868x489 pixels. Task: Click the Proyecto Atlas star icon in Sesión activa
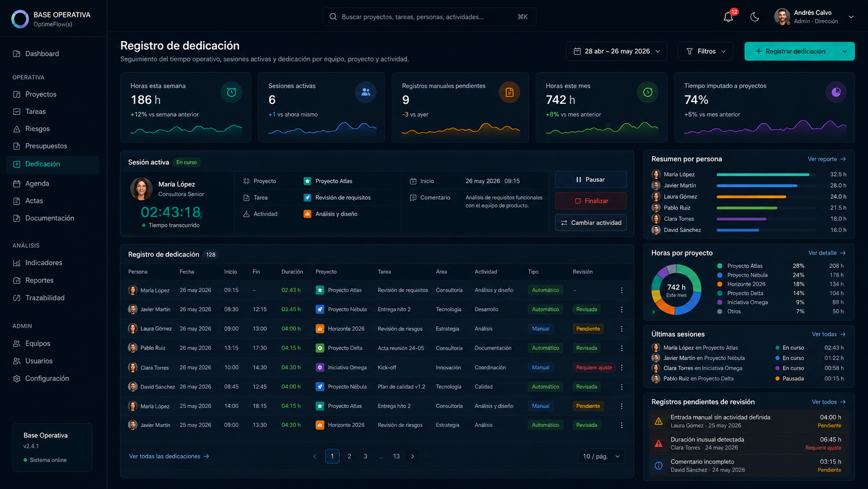pyautogui.click(x=307, y=181)
